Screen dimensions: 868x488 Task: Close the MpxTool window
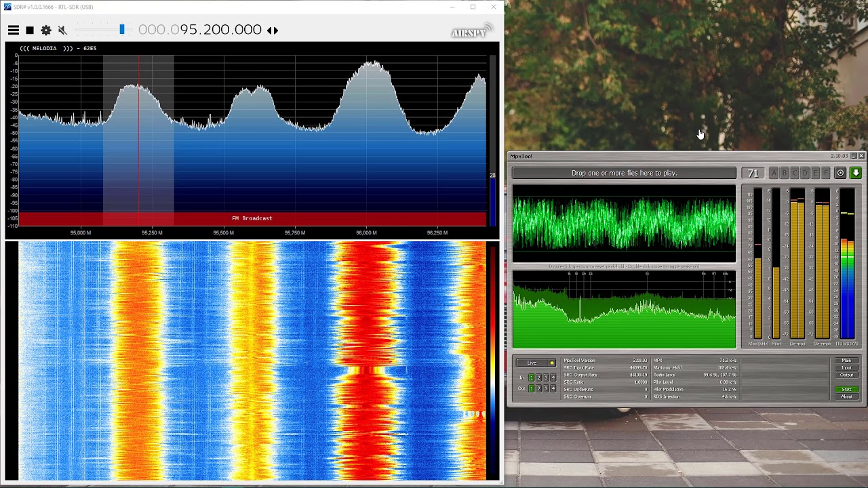tap(862, 156)
